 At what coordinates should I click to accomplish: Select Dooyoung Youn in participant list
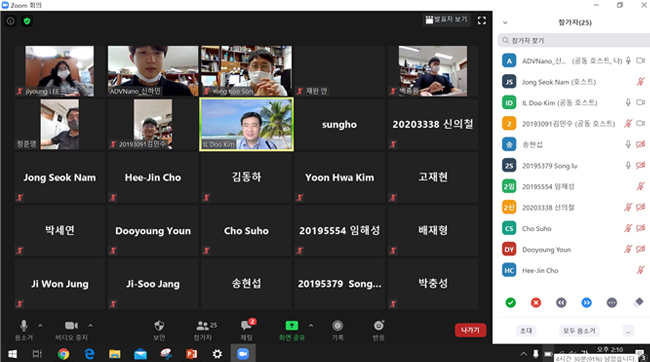(574, 249)
